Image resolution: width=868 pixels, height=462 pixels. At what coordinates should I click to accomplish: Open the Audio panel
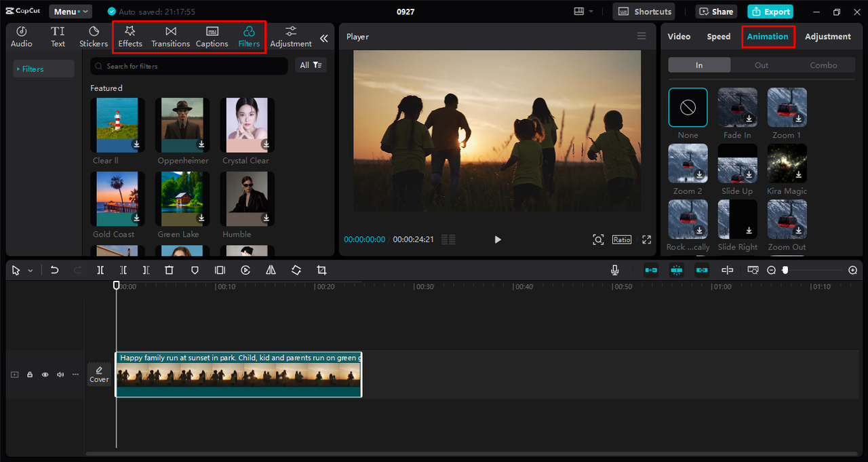coord(21,37)
